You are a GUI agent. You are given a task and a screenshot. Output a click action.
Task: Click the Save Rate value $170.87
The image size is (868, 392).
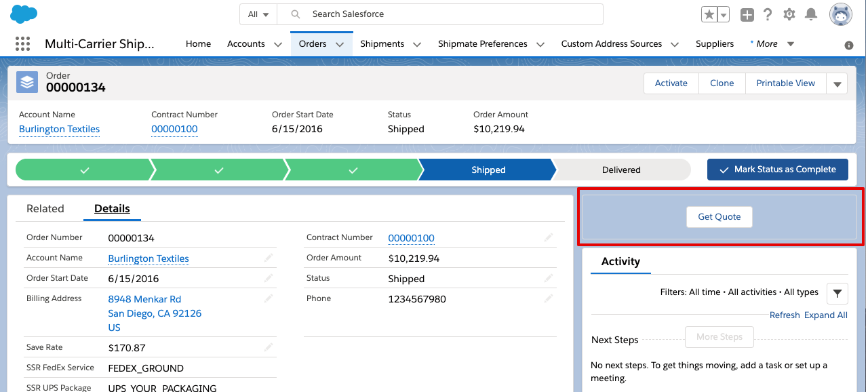pos(127,348)
